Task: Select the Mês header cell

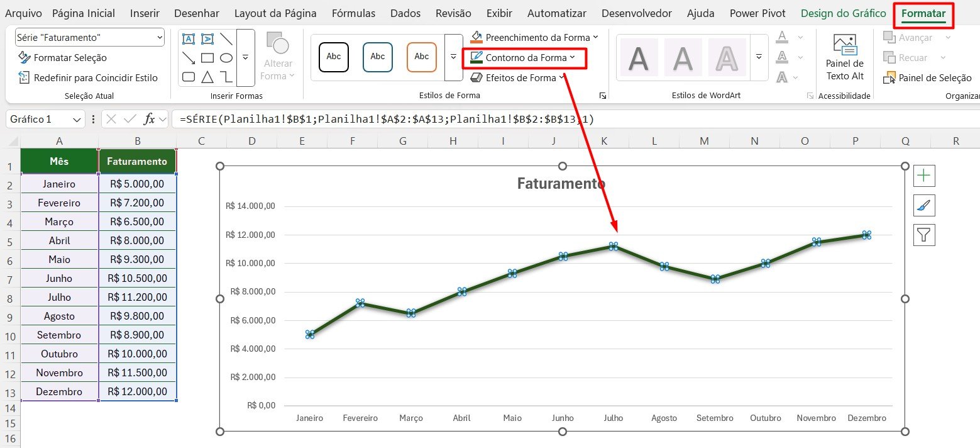Action: (59, 161)
